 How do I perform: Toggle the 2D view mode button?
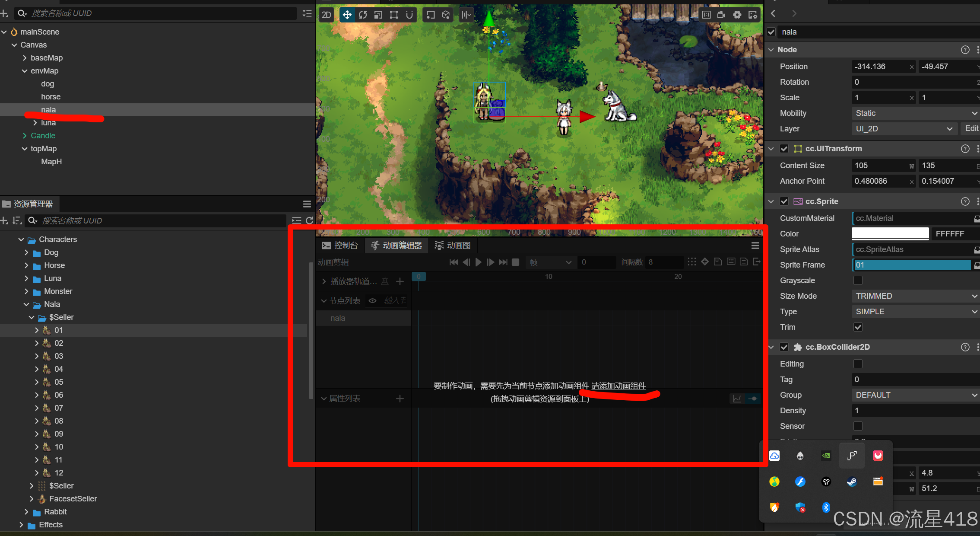[x=327, y=15]
